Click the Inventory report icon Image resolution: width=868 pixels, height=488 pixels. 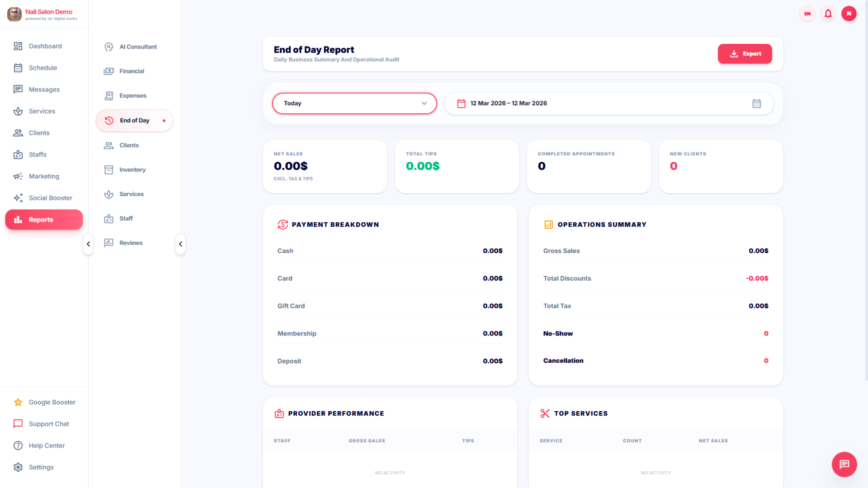click(x=109, y=170)
